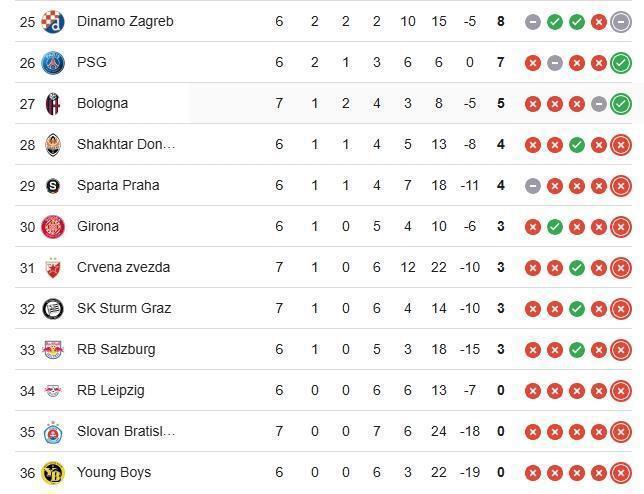Click Bologna's most recent win form icon

(x=621, y=104)
